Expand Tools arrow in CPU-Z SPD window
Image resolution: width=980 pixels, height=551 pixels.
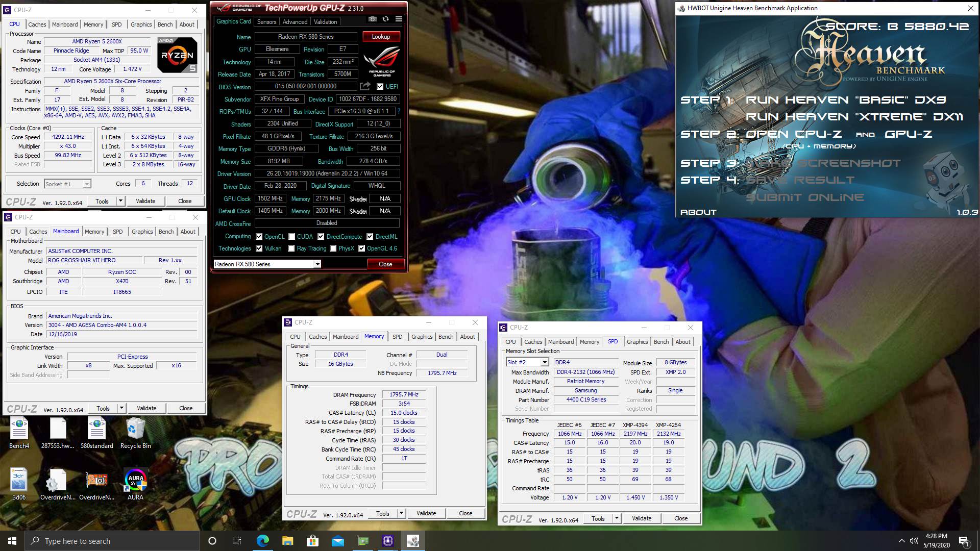point(617,518)
